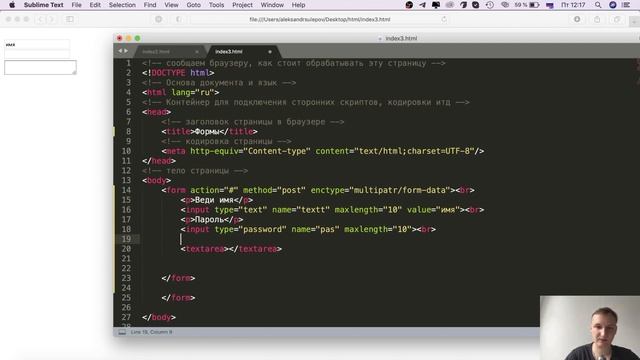
Task: Open the File menu
Action: (x=76, y=5)
